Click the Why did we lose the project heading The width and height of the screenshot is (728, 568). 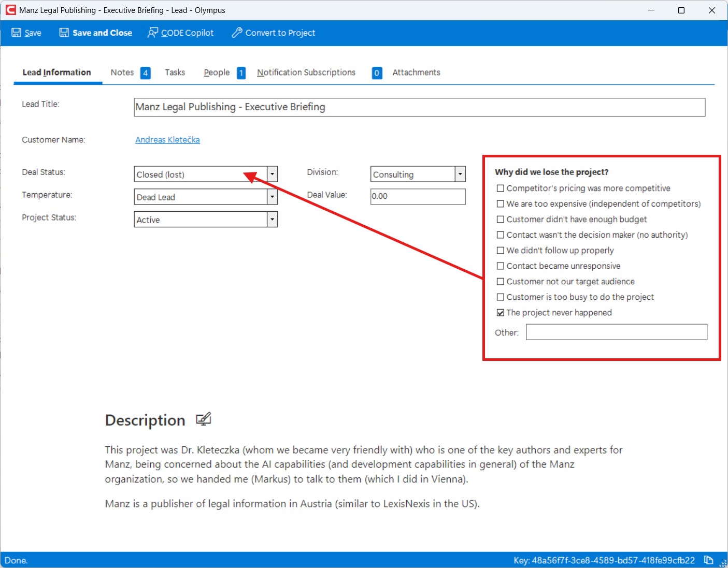552,172
